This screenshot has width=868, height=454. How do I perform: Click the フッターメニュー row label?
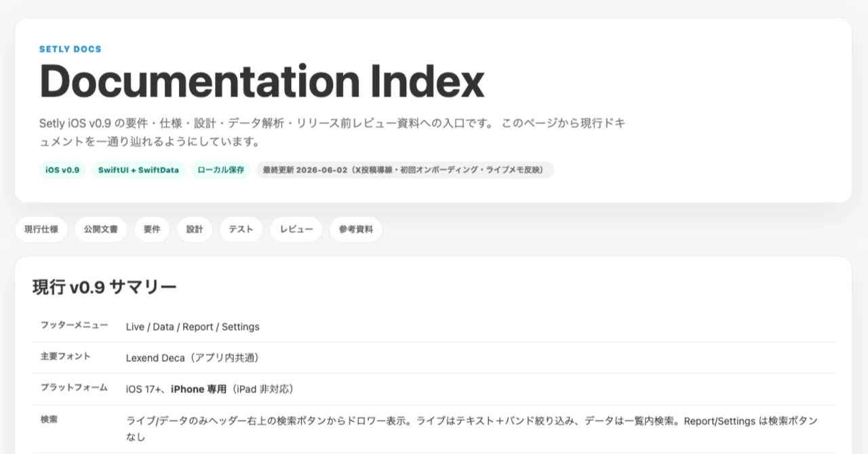[x=74, y=325]
